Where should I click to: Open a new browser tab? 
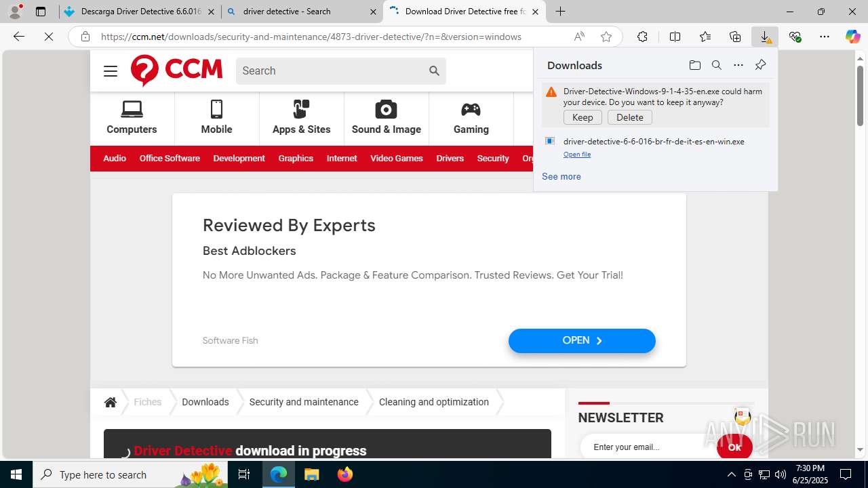[x=560, y=12]
